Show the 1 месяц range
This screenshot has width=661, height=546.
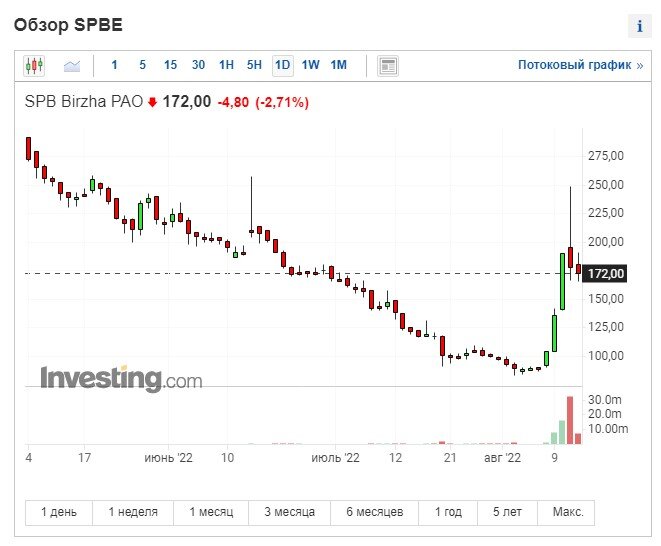click(211, 512)
